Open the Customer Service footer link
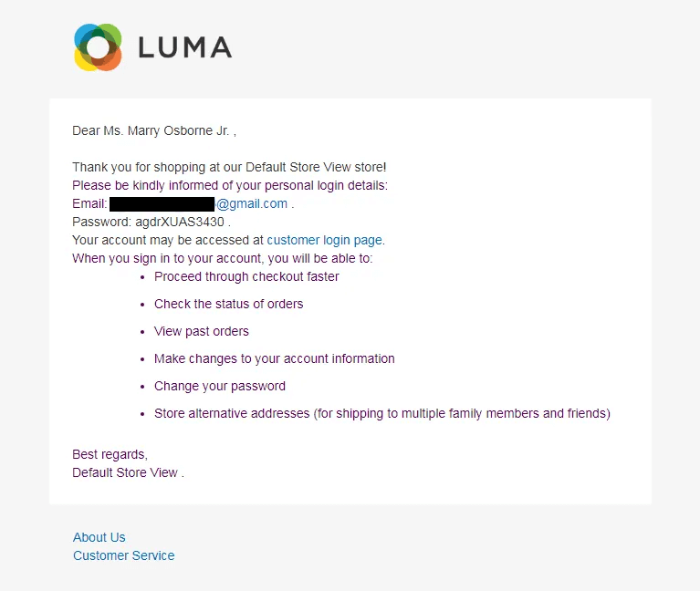700x591 pixels. point(123,555)
